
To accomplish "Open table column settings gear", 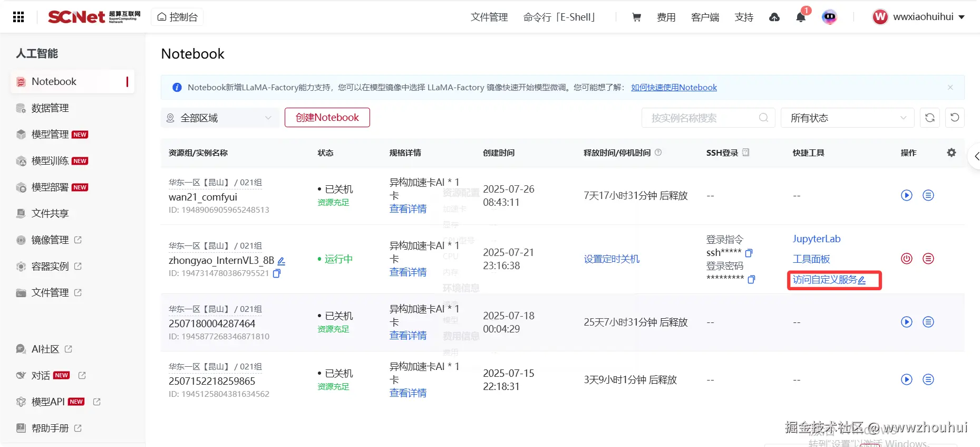I will [x=952, y=153].
